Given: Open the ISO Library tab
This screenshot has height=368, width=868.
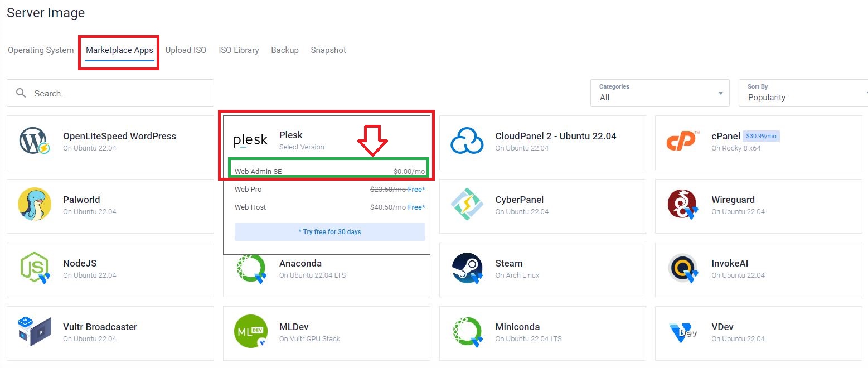Looking at the screenshot, I should 239,50.
